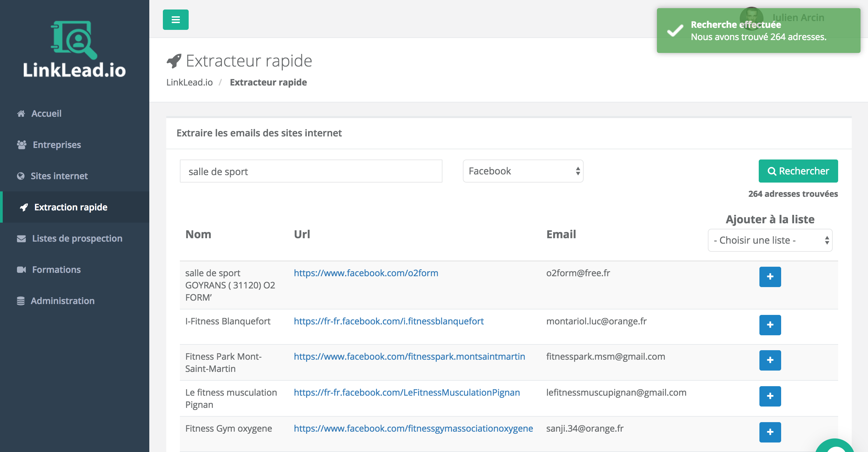Click the fitnesspark.msm@gmail.com email cell
Image resolution: width=868 pixels, height=452 pixels.
point(605,356)
